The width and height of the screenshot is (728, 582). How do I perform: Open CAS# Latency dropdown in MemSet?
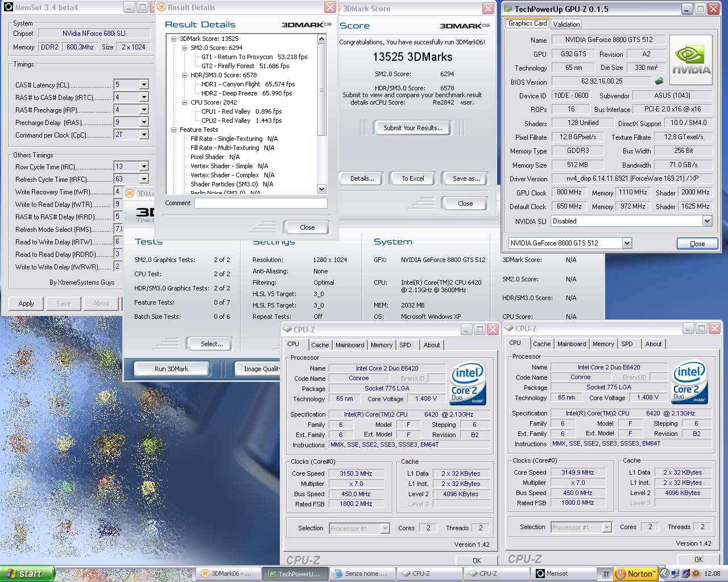pos(144,85)
